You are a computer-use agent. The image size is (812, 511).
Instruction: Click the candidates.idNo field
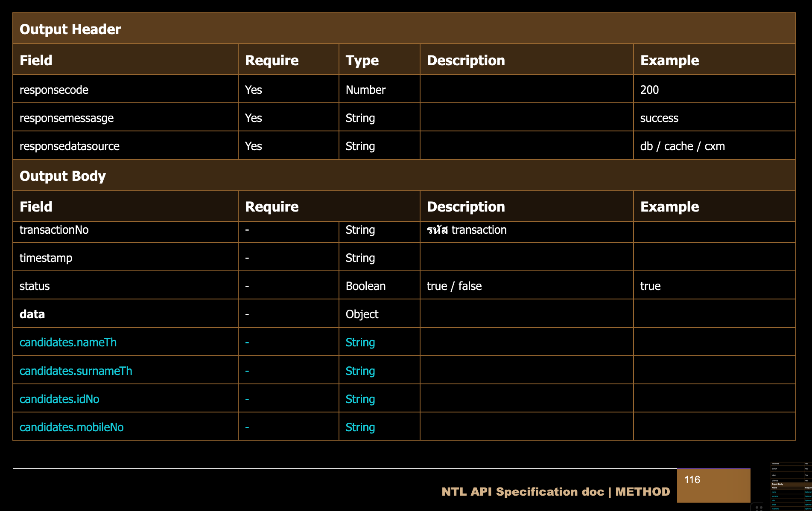(59, 399)
